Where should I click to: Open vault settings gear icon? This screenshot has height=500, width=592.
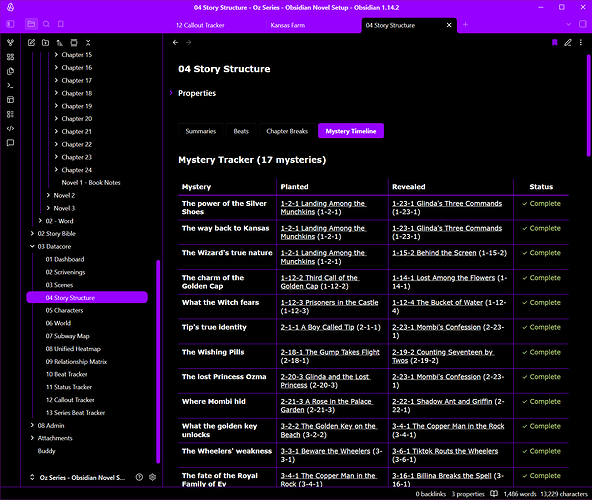point(153,477)
